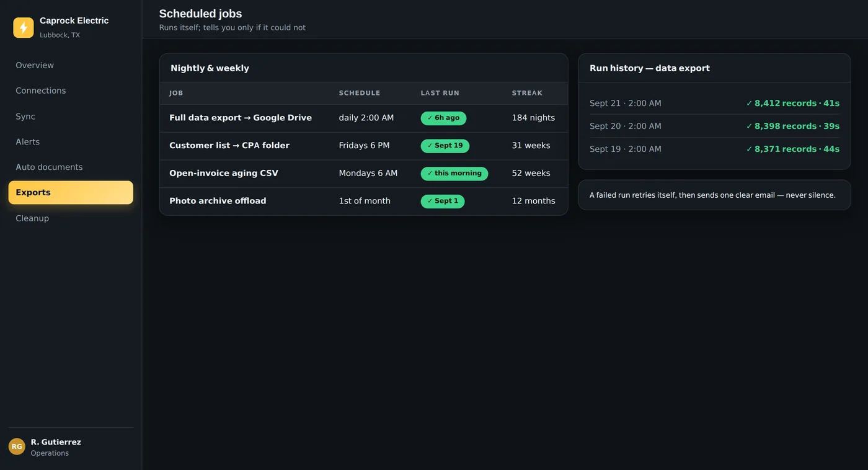Open the Sept 21 · 2:00 AM run entry
Viewport: 868px width, 470px height.
click(714, 104)
